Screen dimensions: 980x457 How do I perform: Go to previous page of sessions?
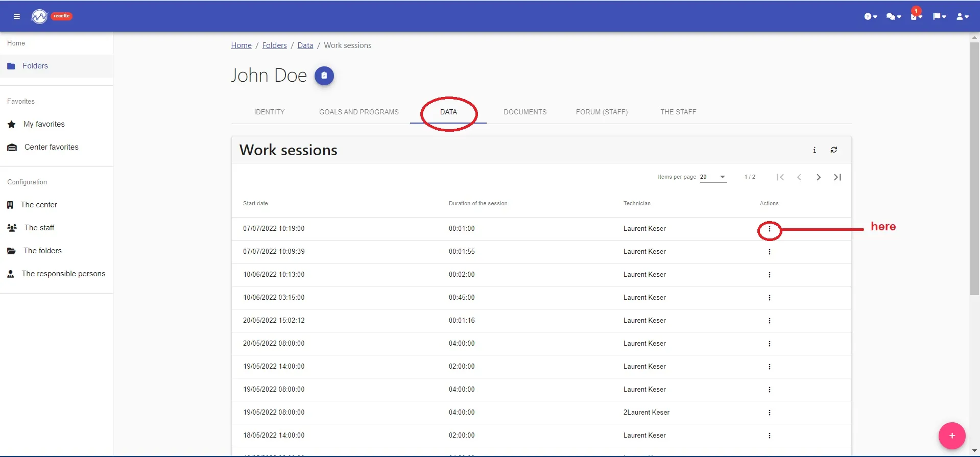coord(799,177)
